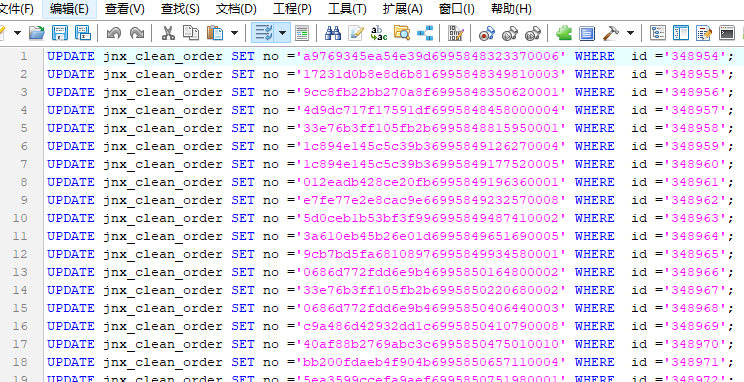Open the 编辑(E) menu
This screenshot has width=744, height=382.
point(69,9)
